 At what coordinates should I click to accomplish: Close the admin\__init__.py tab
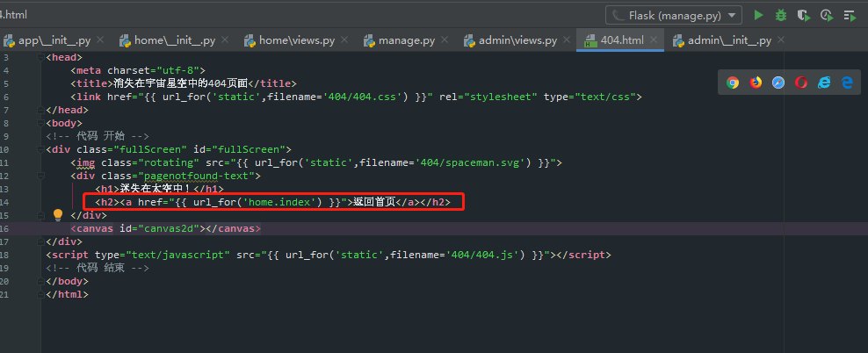[780, 40]
